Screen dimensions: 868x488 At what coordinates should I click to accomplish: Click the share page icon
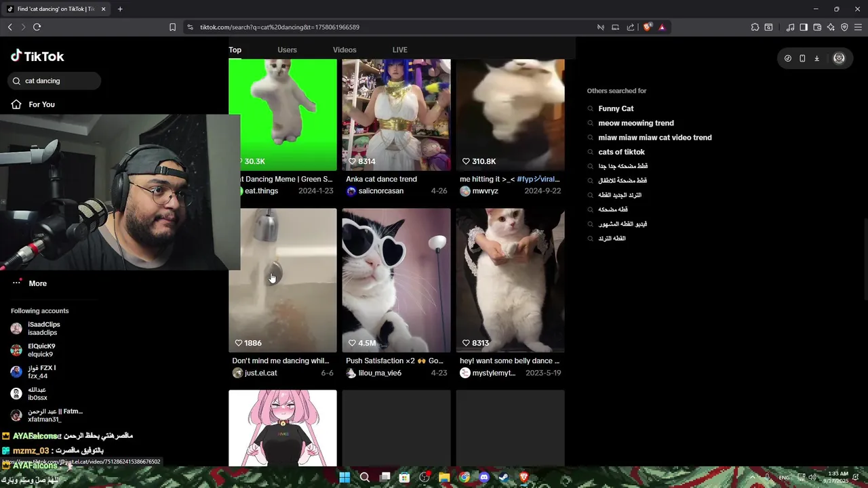coord(631,27)
